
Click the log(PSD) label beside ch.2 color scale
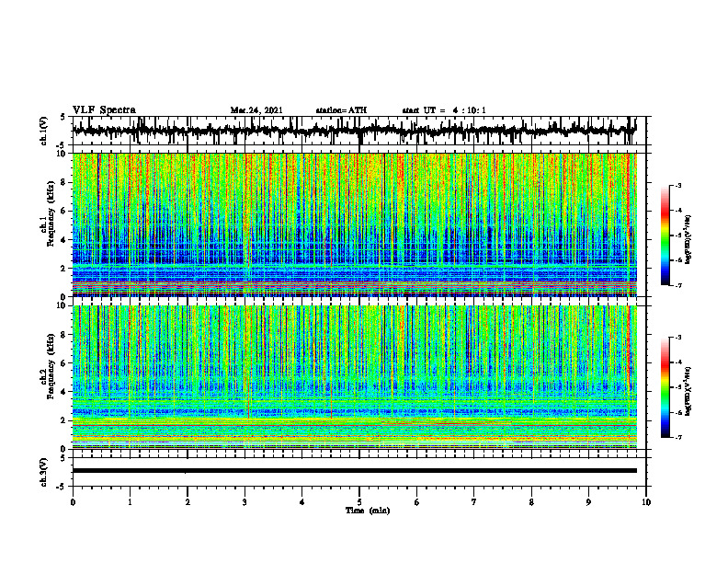pos(688,391)
